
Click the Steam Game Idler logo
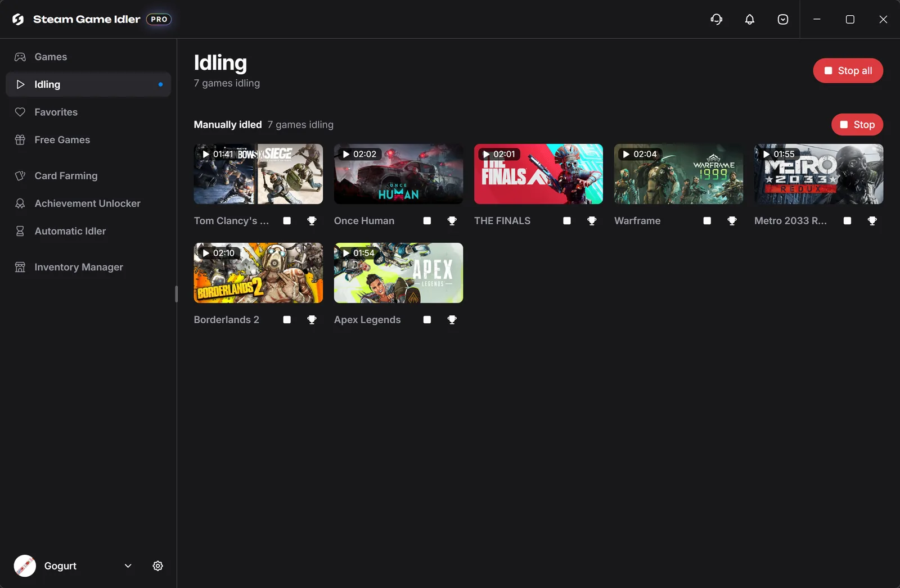[x=18, y=19]
